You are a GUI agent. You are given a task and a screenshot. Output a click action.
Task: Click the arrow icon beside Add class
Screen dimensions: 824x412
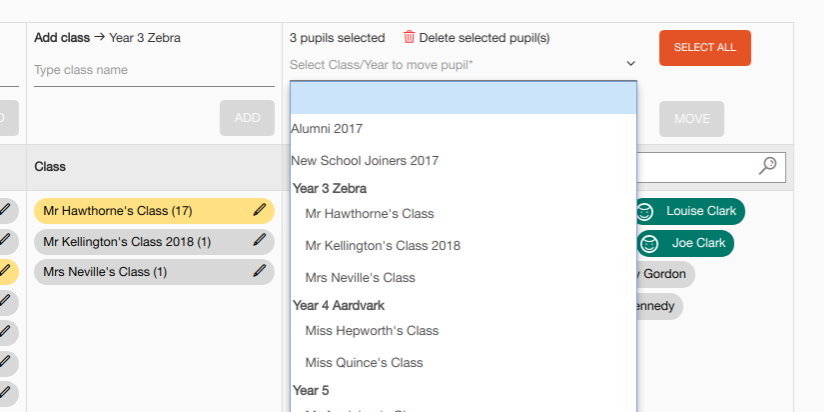pos(99,37)
